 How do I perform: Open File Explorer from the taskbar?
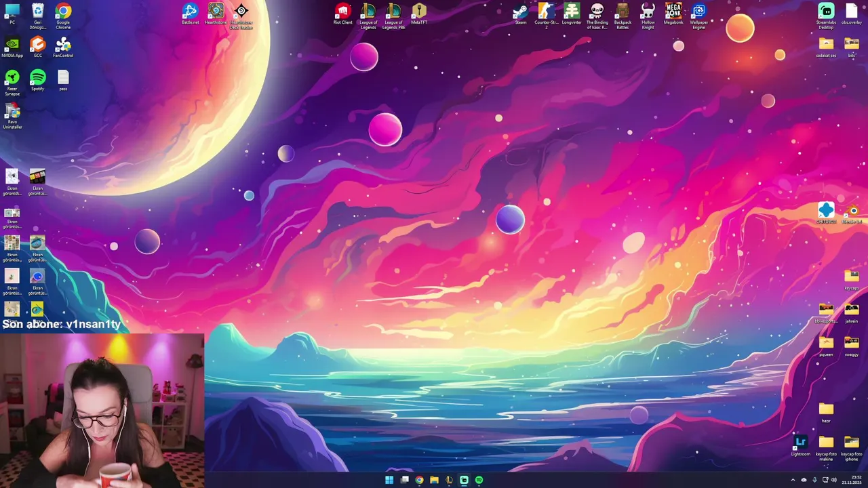tap(434, 480)
